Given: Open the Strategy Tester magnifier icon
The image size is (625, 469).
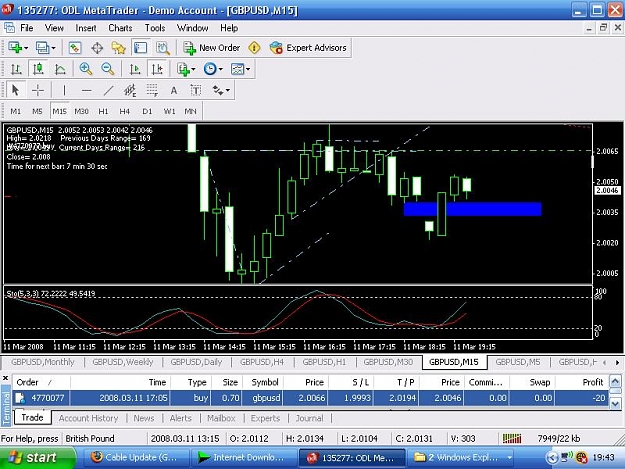Looking at the screenshot, I should (163, 48).
